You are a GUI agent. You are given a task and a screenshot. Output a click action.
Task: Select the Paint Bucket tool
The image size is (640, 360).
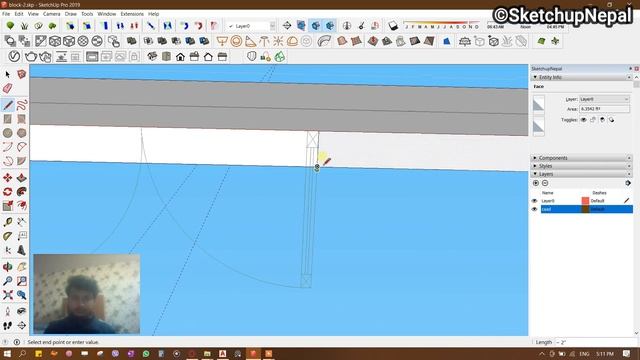[x=22, y=74]
